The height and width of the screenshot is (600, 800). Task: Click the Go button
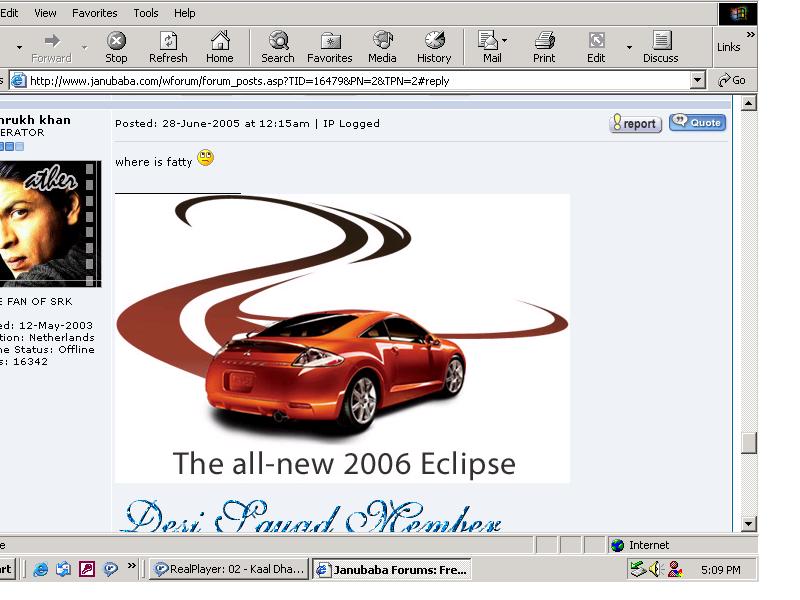(x=732, y=81)
